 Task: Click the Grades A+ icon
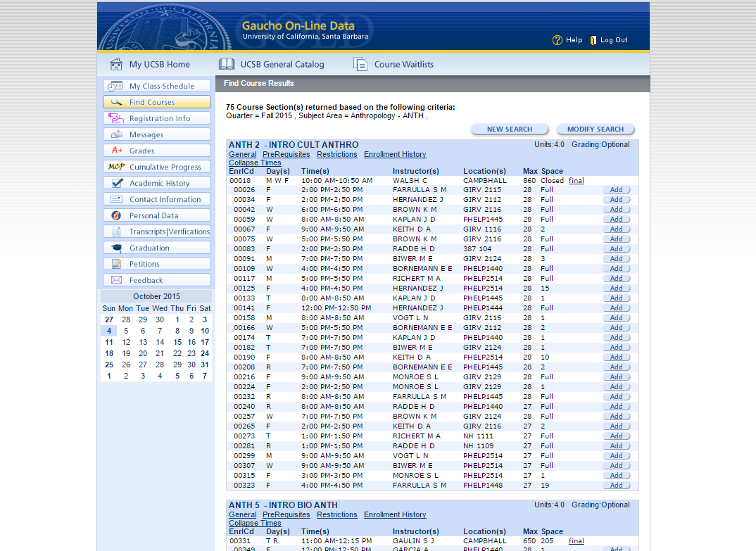117,151
